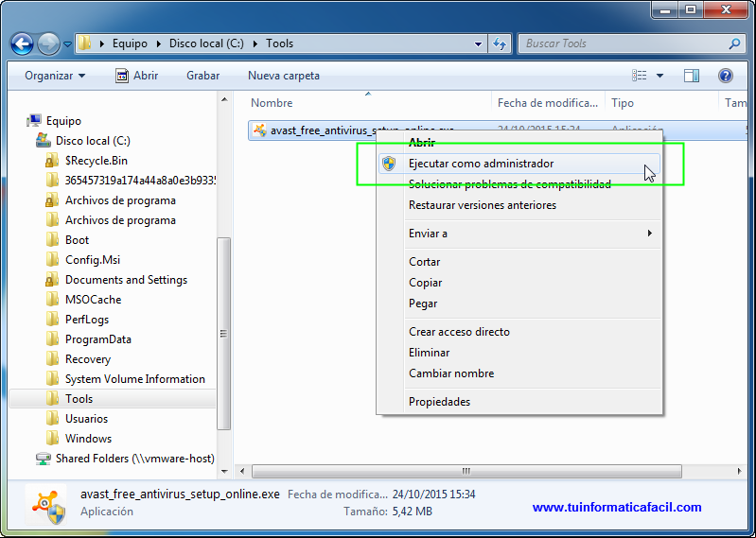Screen dimensions: 756x538
Task: Choose Abrir in the context menu
Action: click(422, 143)
